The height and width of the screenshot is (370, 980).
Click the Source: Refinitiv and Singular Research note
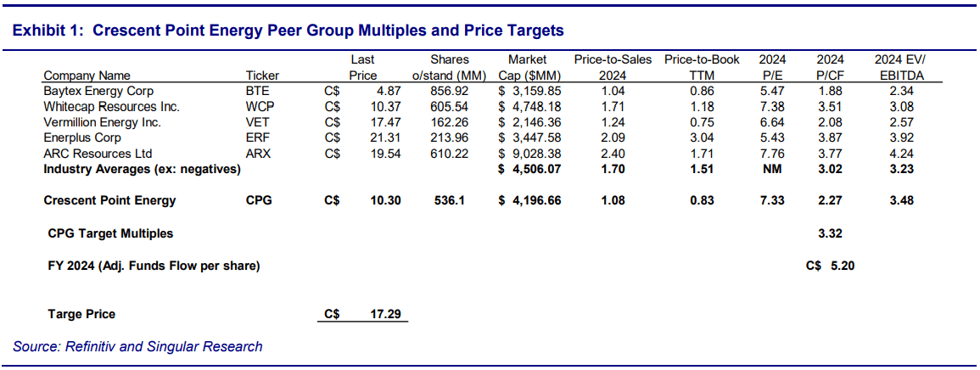137,346
